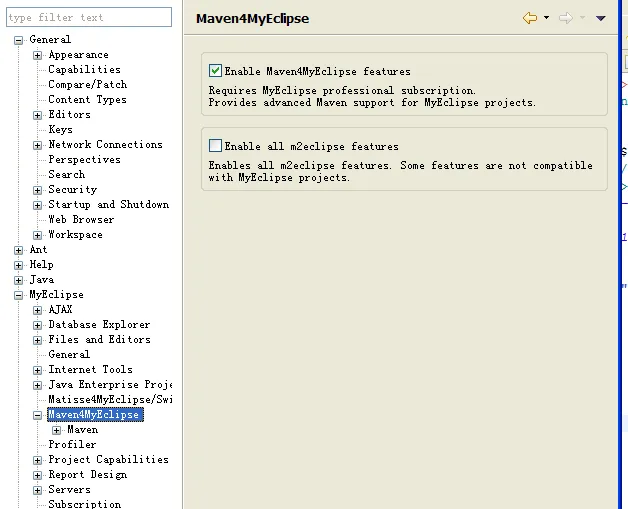This screenshot has height=509, width=628.
Task: Expand the Startup and Shutdown node
Action: point(37,205)
